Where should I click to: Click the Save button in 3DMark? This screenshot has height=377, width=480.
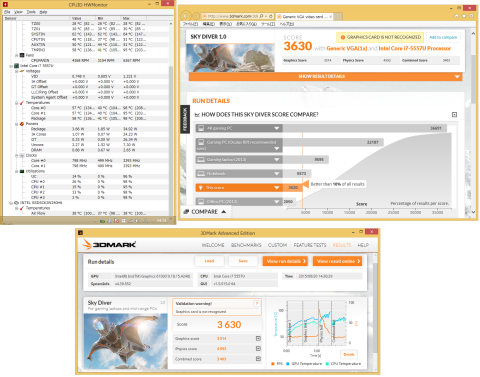click(243, 261)
